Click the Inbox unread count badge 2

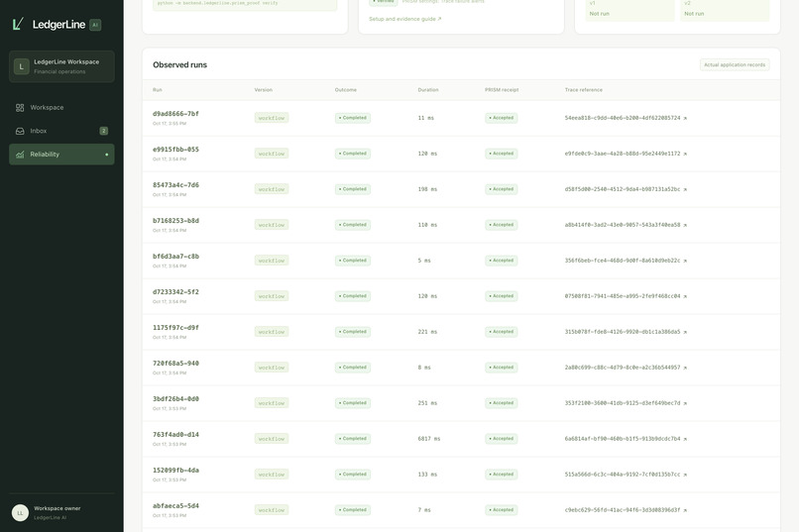point(103,131)
